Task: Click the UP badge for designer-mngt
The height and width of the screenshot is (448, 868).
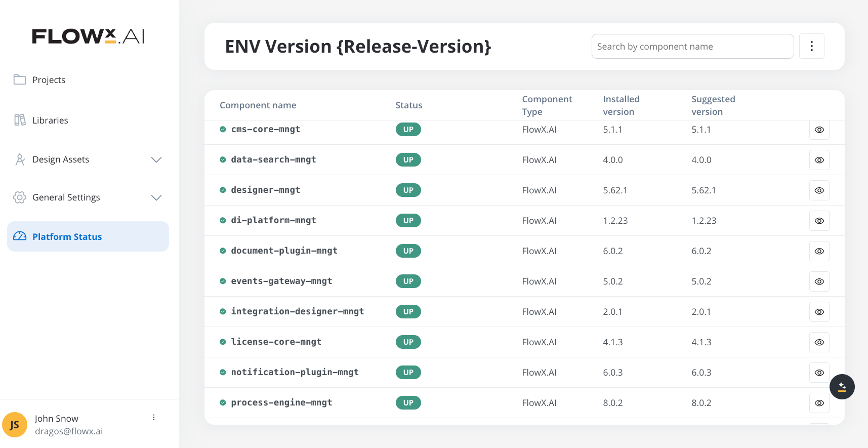Action: [408, 190]
